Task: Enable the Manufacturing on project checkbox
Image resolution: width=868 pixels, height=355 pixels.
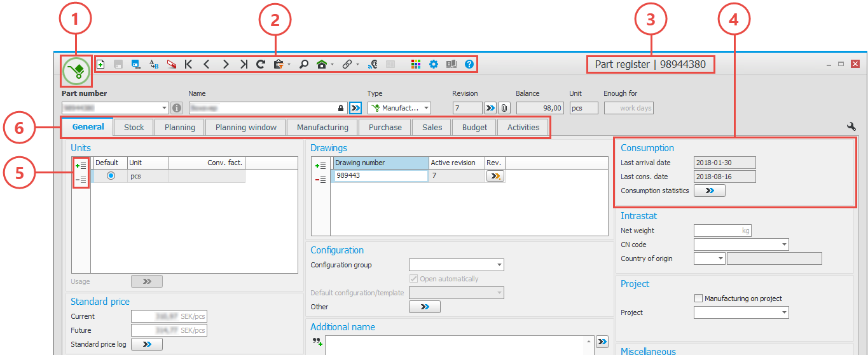Action: [x=699, y=298]
